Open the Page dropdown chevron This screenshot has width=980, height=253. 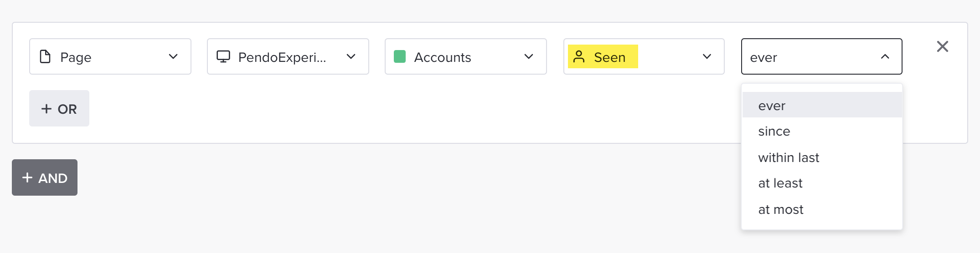tap(173, 56)
